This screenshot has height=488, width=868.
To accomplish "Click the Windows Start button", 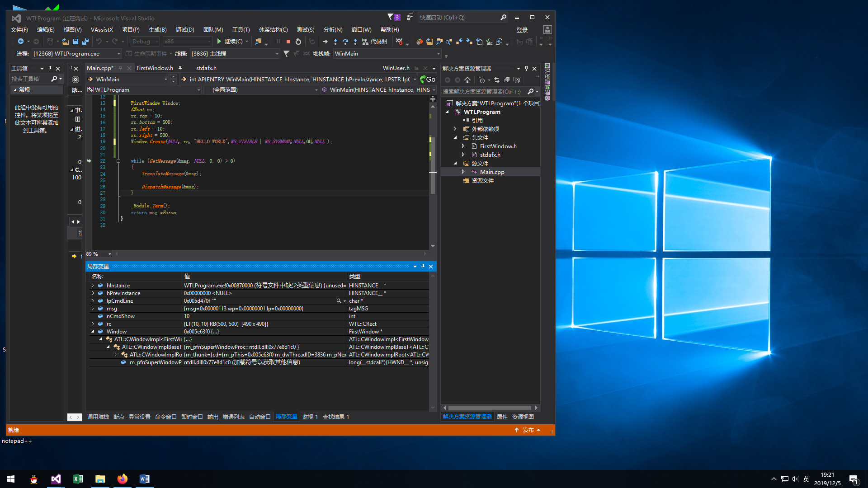I will pos(11,479).
